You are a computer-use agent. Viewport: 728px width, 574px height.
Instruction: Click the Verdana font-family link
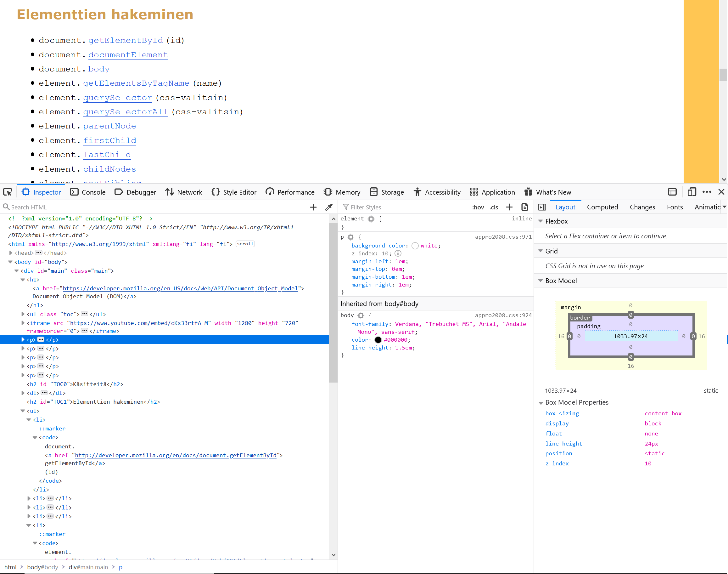[407, 324]
